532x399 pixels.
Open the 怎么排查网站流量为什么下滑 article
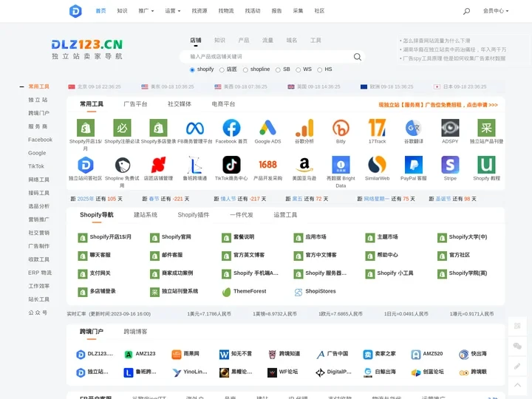pyautogui.click(x=435, y=41)
